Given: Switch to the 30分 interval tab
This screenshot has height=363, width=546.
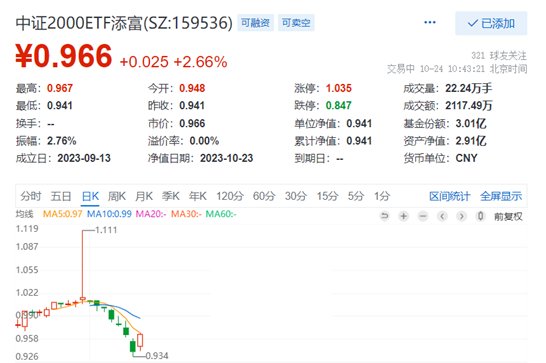Looking at the screenshot, I should (296, 196).
